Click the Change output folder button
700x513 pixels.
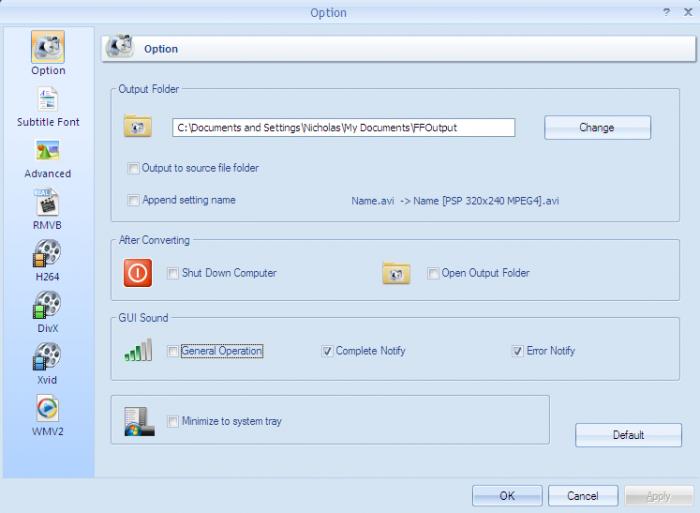point(597,128)
